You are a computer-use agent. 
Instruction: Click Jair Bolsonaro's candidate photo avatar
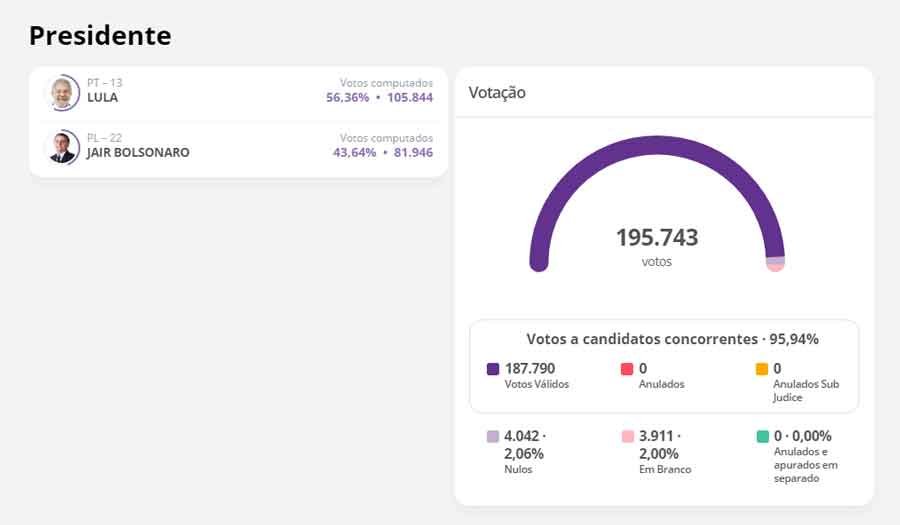click(x=63, y=147)
